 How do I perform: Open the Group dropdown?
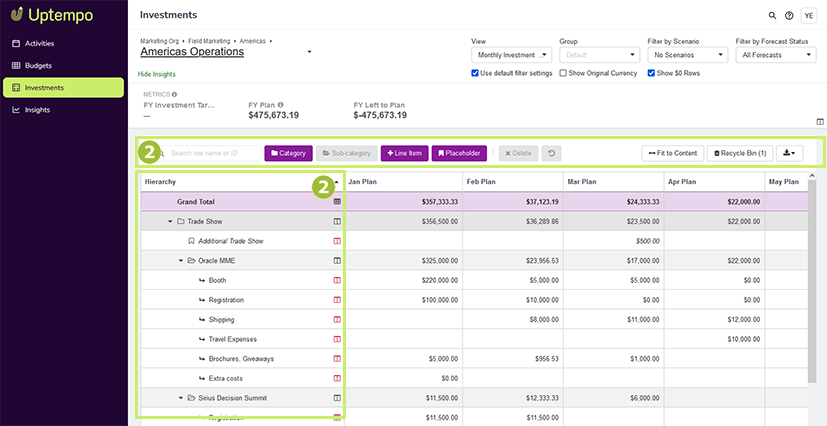pos(600,55)
